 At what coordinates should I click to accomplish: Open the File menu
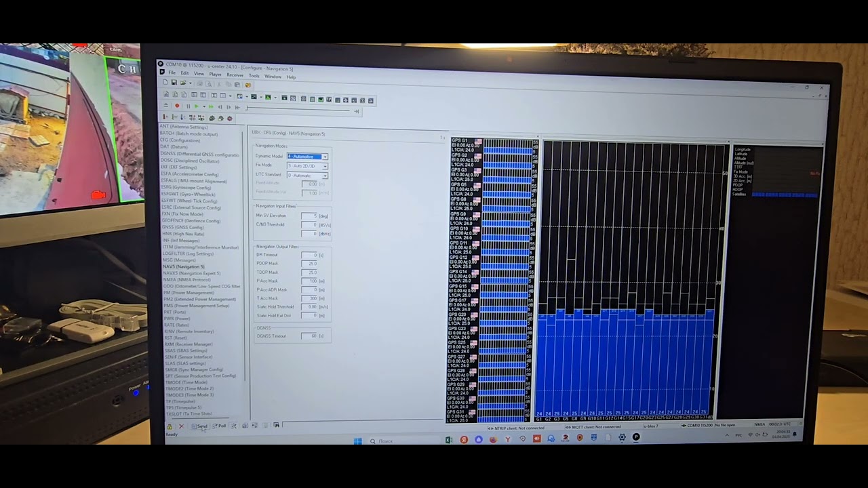pos(172,73)
